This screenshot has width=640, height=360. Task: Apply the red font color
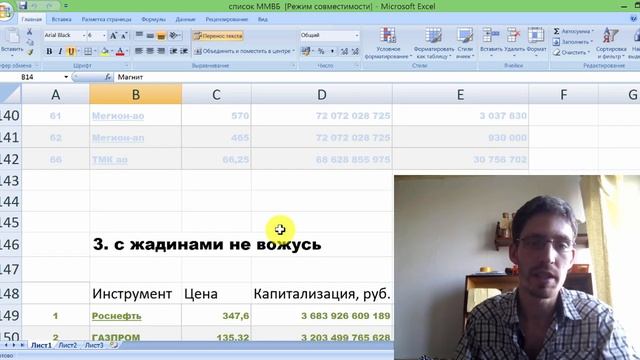(120, 51)
